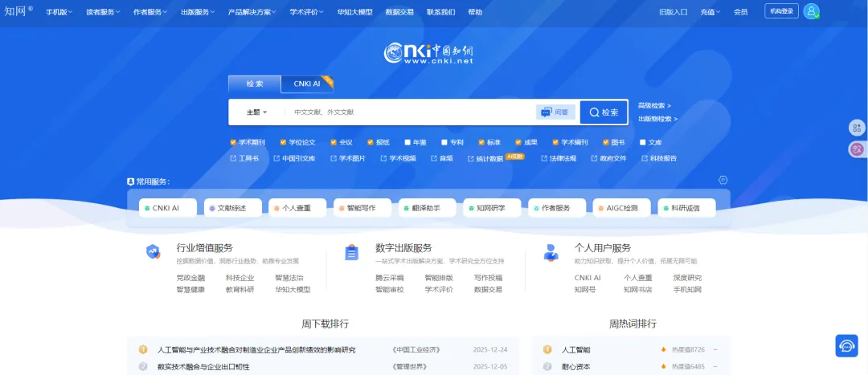Open 工具书 external link
The image size is (868, 375).
tap(244, 158)
